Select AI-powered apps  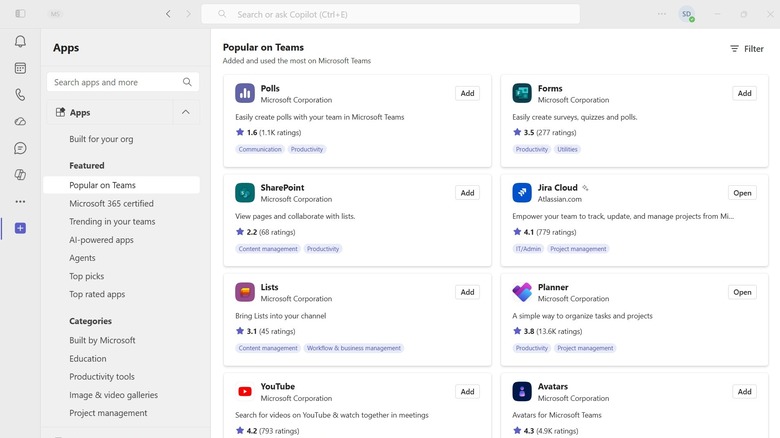pos(101,240)
